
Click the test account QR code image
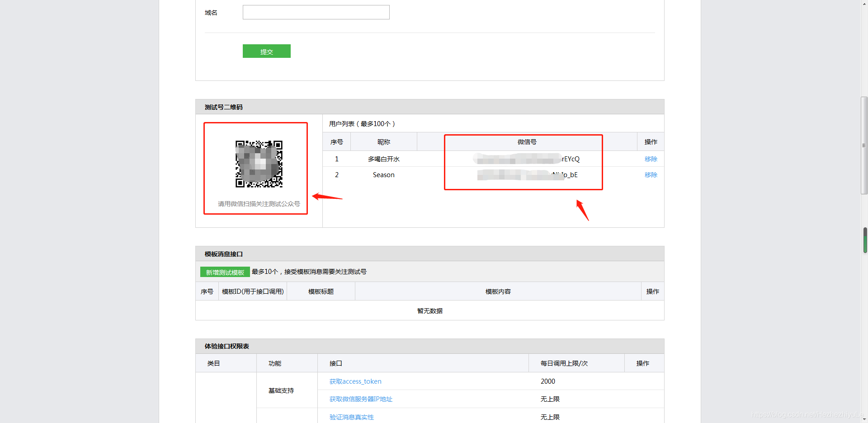pos(259,164)
